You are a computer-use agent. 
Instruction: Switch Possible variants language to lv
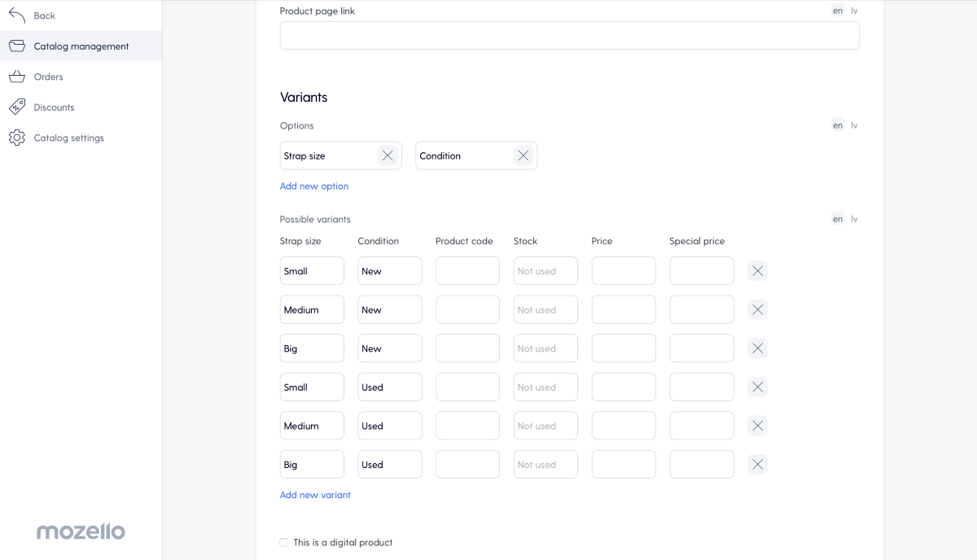click(855, 219)
